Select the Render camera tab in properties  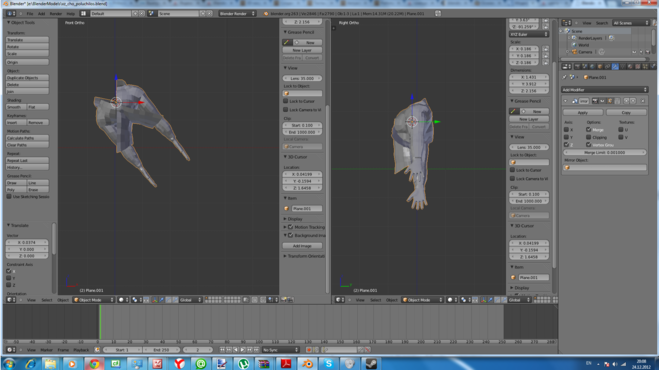click(x=577, y=66)
